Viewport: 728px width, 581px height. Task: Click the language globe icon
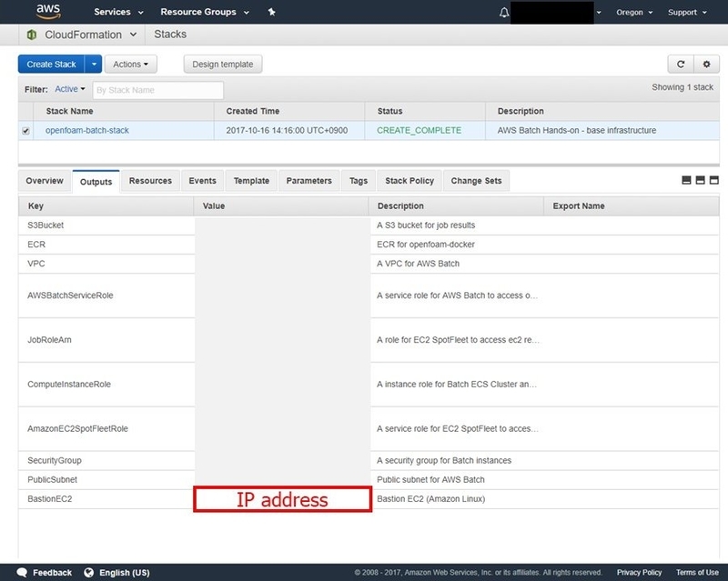(x=88, y=572)
